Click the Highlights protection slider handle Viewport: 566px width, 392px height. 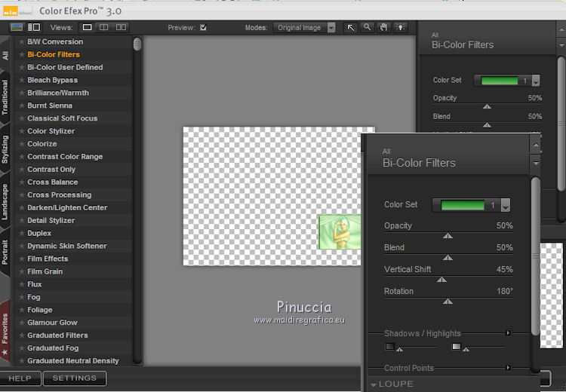pos(466,349)
